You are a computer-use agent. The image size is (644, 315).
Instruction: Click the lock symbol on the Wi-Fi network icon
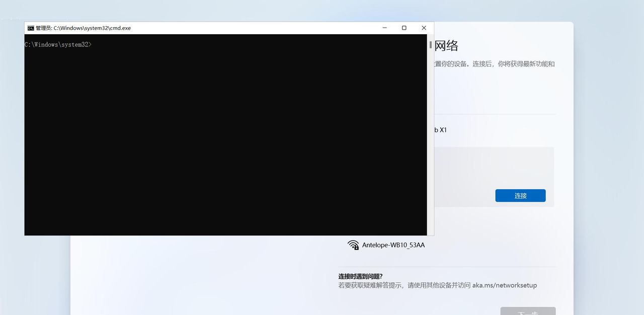click(356, 247)
